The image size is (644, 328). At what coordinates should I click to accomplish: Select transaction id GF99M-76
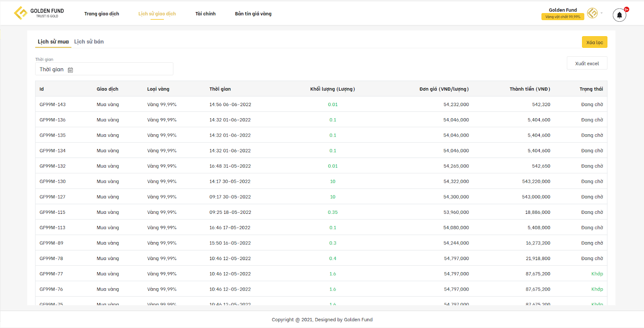[52, 289]
